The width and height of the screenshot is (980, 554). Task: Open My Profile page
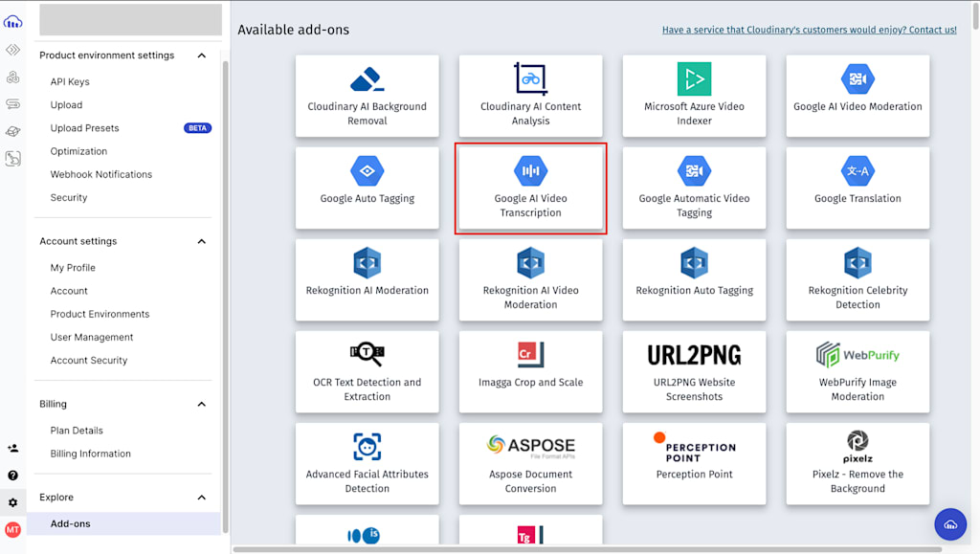tap(73, 267)
